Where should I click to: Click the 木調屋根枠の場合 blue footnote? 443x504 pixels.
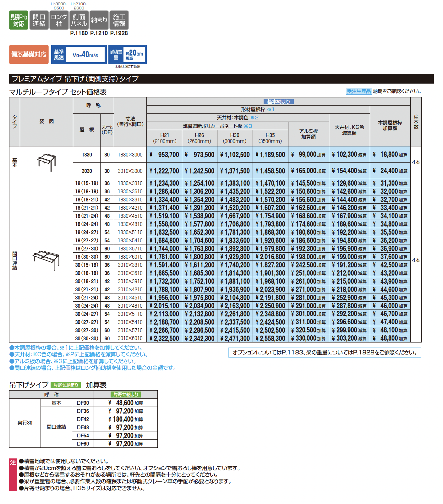click(76, 348)
